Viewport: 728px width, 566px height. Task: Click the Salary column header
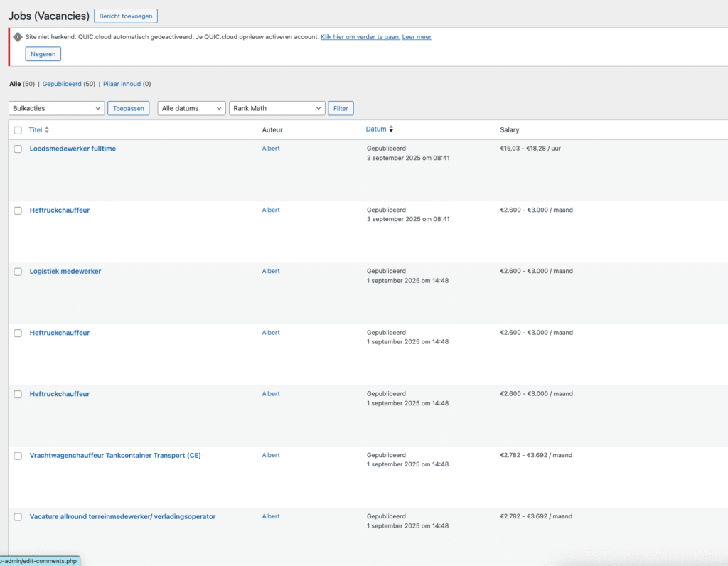click(x=509, y=130)
